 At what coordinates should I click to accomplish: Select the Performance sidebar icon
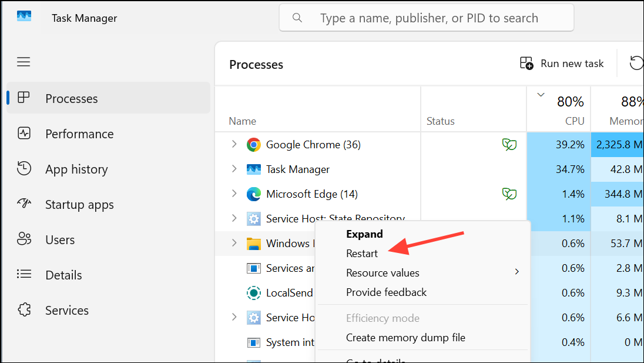tap(24, 134)
